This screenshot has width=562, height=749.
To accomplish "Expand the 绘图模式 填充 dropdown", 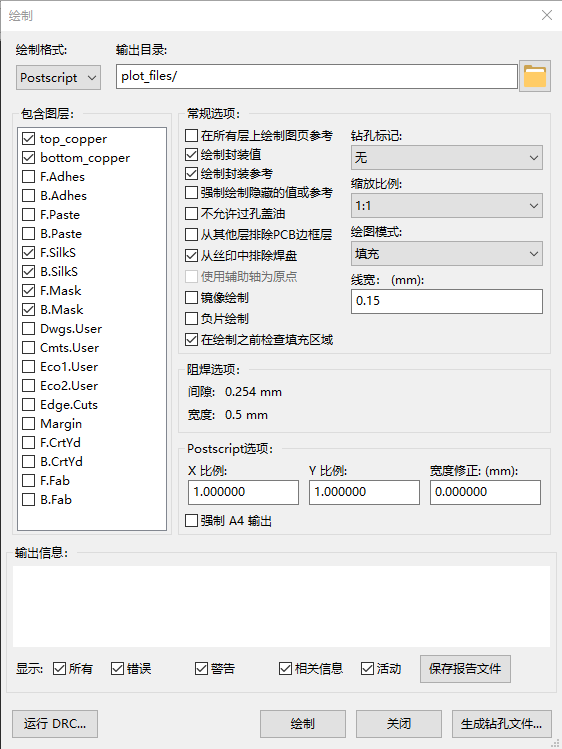I will pyautogui.click(x=446, y=254).
